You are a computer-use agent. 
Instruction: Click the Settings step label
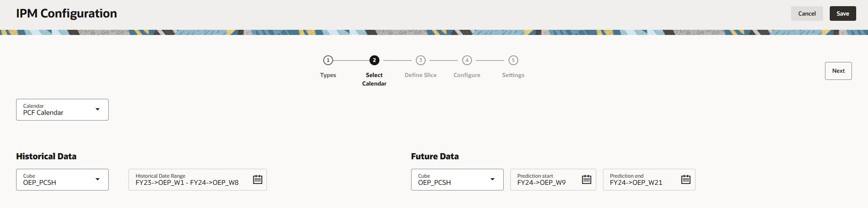[x=513, y=75]
